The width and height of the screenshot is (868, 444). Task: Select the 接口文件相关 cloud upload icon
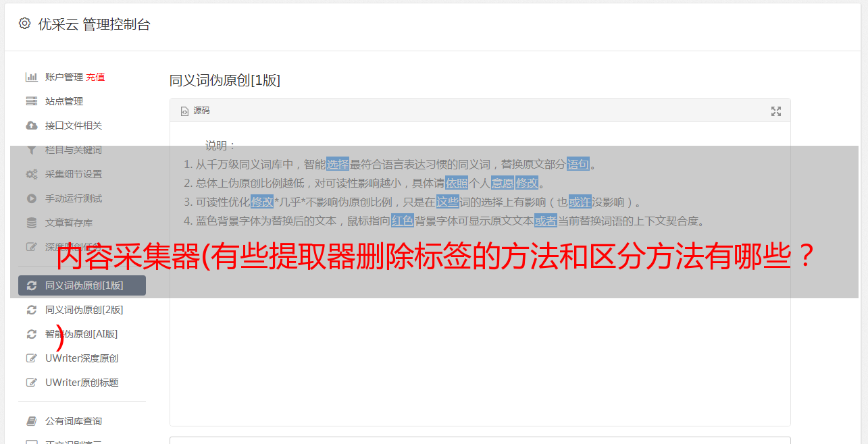coord(31,126)
